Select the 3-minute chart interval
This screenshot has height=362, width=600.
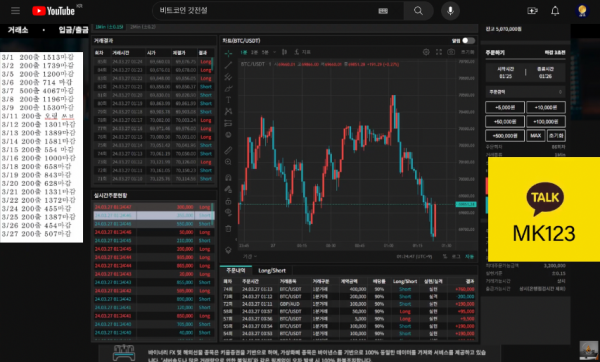(254, 52)
